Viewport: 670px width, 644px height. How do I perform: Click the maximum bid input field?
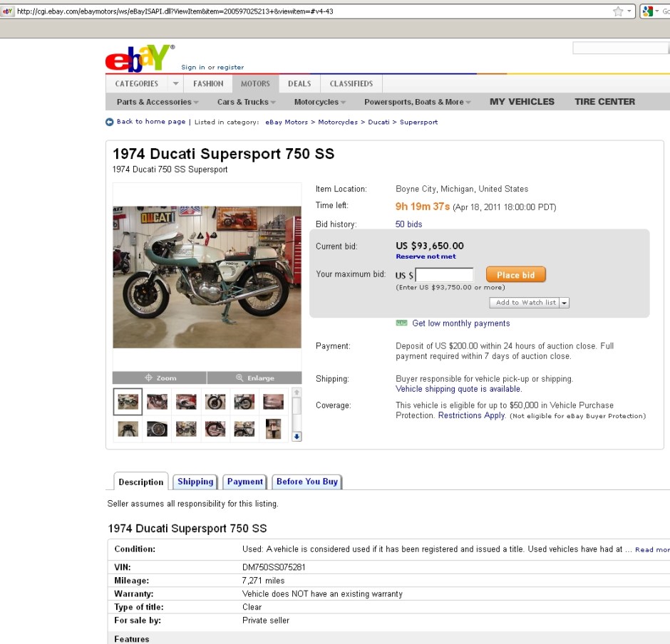[444, 275]
